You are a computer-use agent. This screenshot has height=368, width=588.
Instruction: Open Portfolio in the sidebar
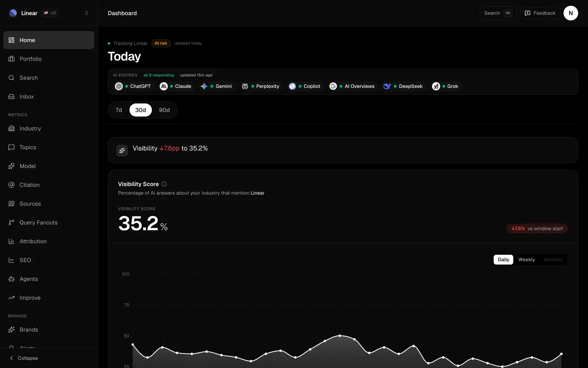coord(49,59)
